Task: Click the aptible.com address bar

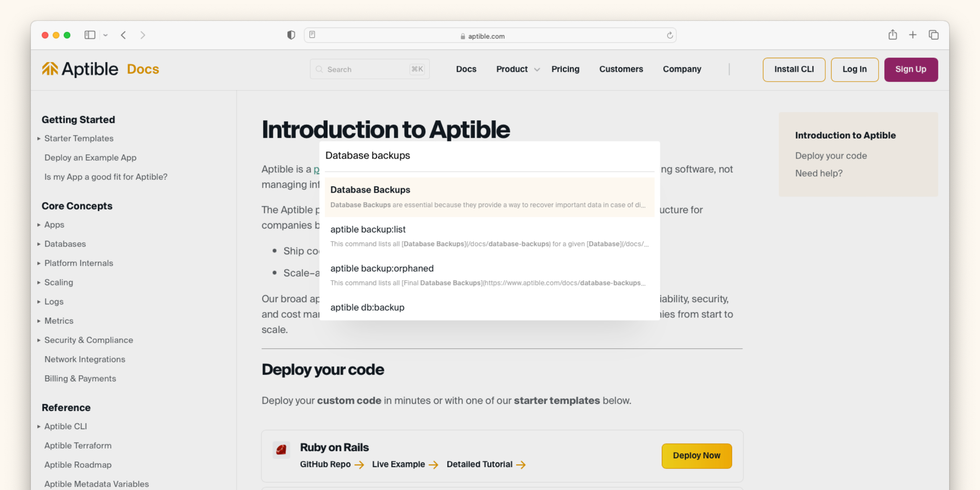Action: click(x=490, y=35)
